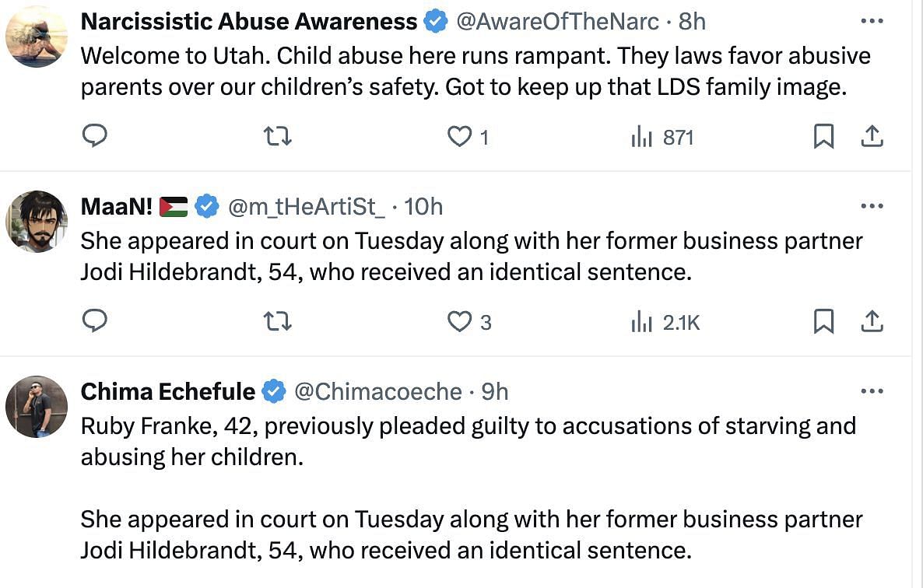Open Chima Echefule profile avatar
The image size is (923, 588).
pyautogui.click(x=37, y=407)
